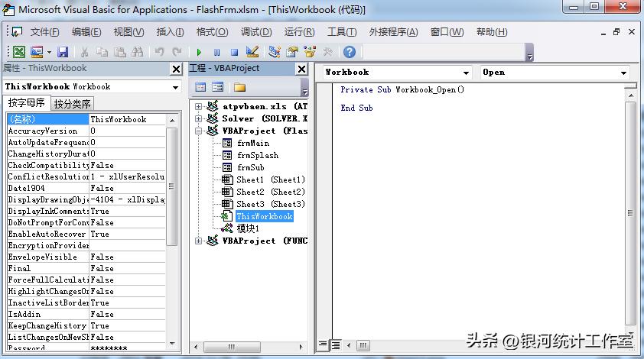Expand VBAProject (FUNC) node
Screen dimensions: 644x359
click(198, 241)
